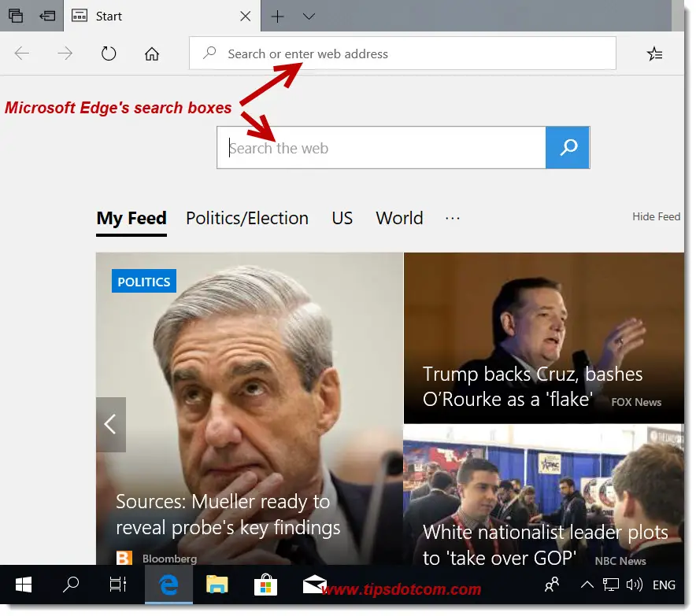The height and width of the screenshot is (616, 696).
Task: Open the Favorites hub star icon
Action: pos(654,53)
